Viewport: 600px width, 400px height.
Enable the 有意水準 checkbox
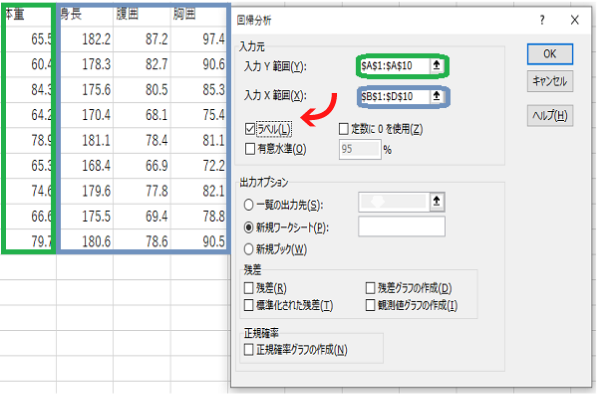point(251,149)
